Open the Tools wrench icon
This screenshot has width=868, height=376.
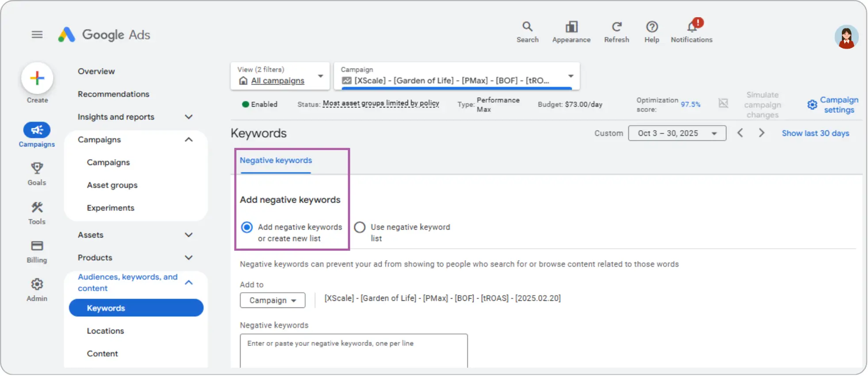37,207
